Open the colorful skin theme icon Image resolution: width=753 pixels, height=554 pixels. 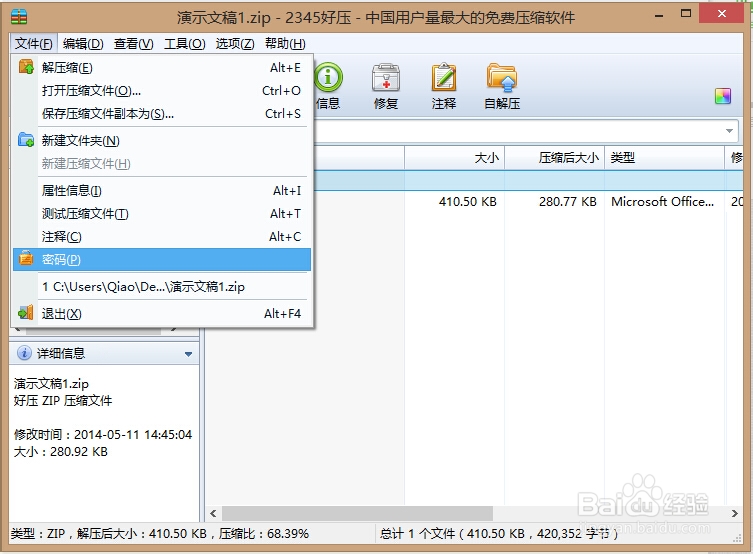point(723,96)
